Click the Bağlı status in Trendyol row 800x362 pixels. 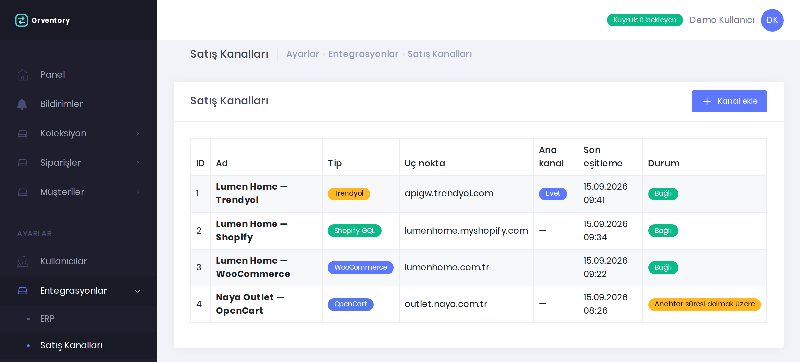(x=663, y=194)
